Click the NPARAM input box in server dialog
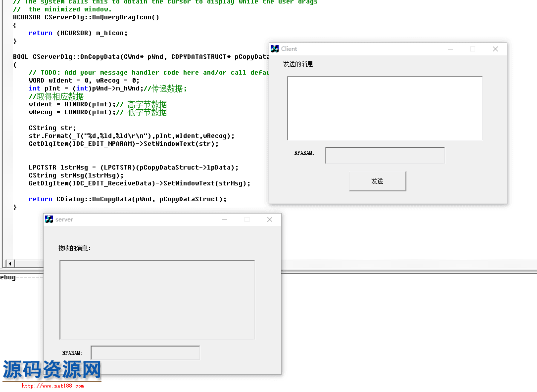 [x=145, y=352]
